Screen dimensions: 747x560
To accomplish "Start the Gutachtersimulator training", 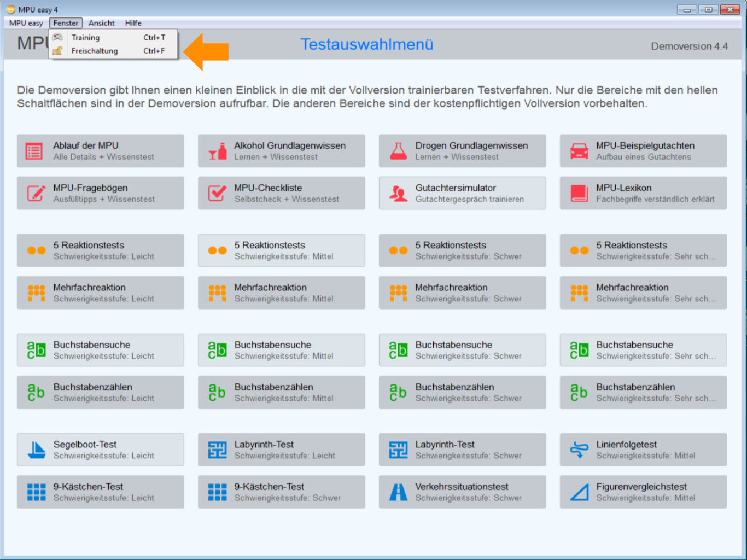I will [x=463, y=193].
